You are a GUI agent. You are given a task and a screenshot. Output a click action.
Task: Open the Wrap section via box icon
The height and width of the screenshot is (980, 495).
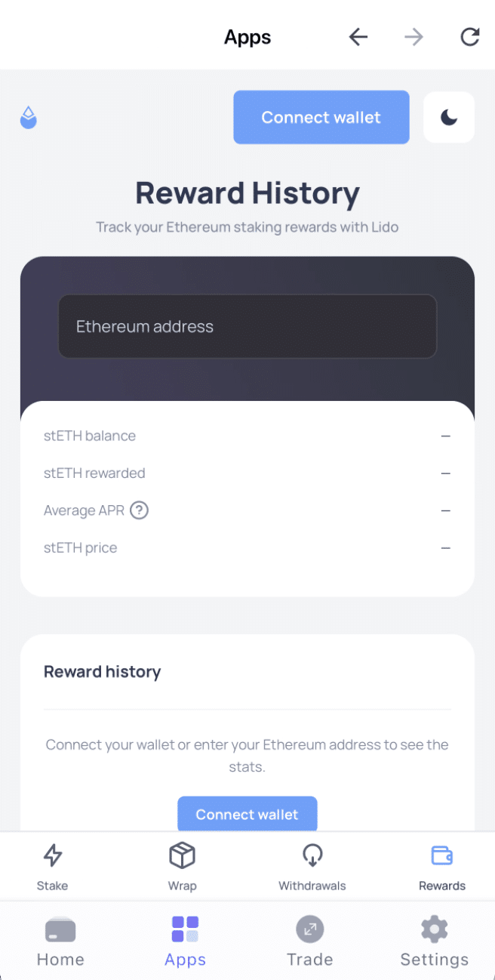click(x=182, y=857)
